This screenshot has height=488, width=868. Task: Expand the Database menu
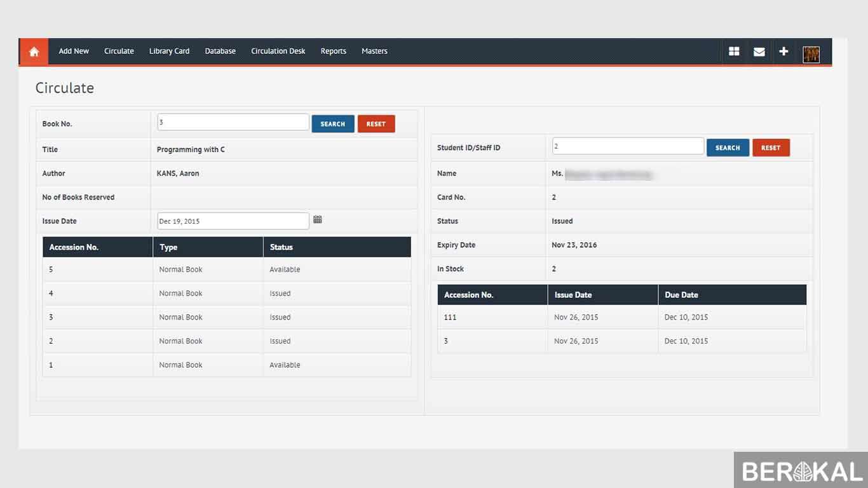point(220,51)
